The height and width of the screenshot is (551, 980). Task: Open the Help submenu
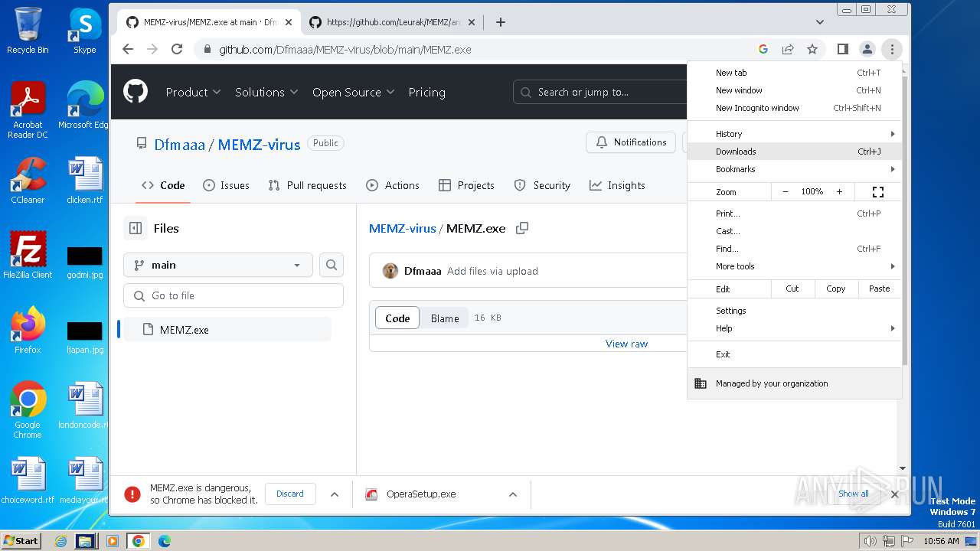[795, 328]
